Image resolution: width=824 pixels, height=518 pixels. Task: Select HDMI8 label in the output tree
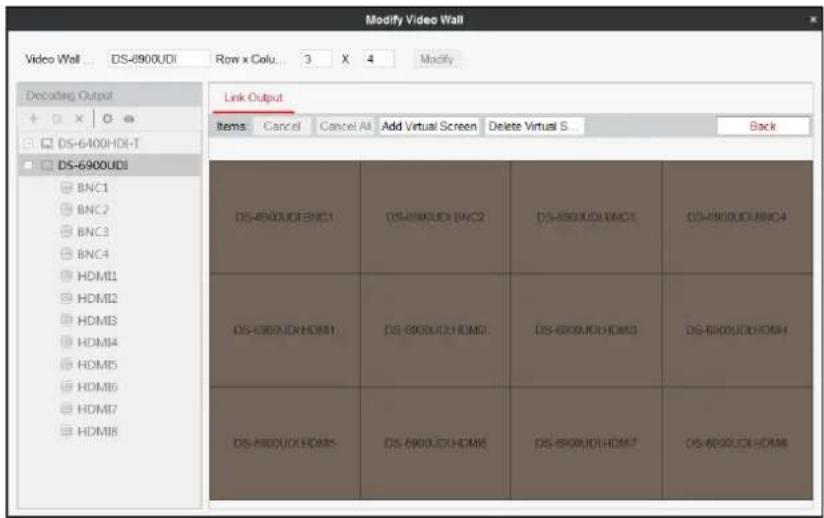coord(97,431)
